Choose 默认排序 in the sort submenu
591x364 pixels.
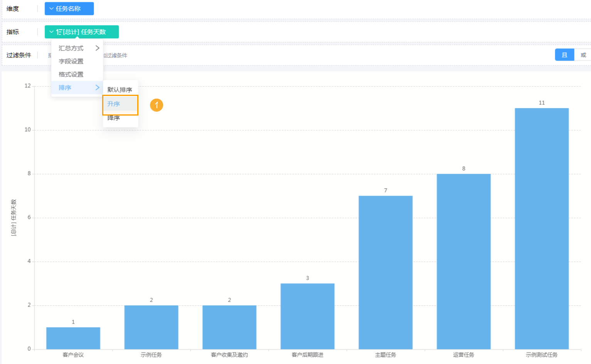click(x=120, y=90)
